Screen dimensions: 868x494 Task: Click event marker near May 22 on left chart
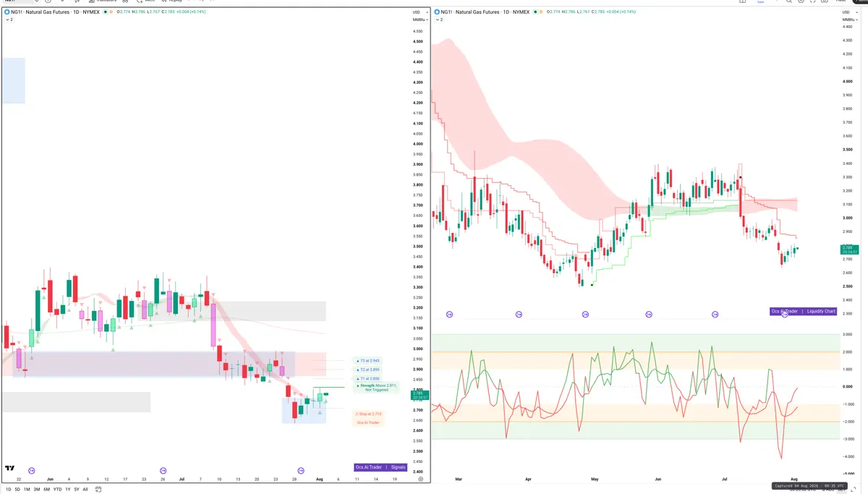coord(31,470)
